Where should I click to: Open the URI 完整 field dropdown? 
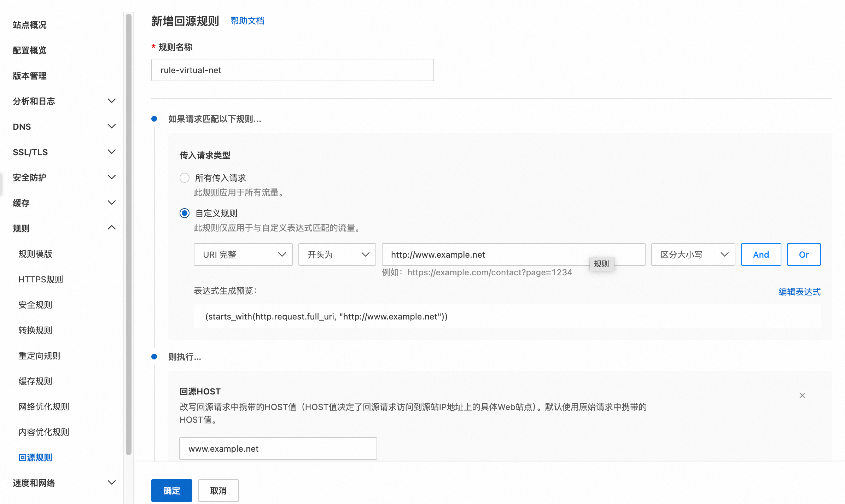(x=243, y=254)
